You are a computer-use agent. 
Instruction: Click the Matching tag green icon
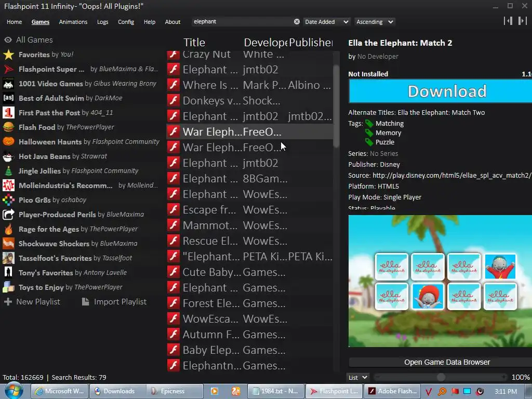[369, 124]
